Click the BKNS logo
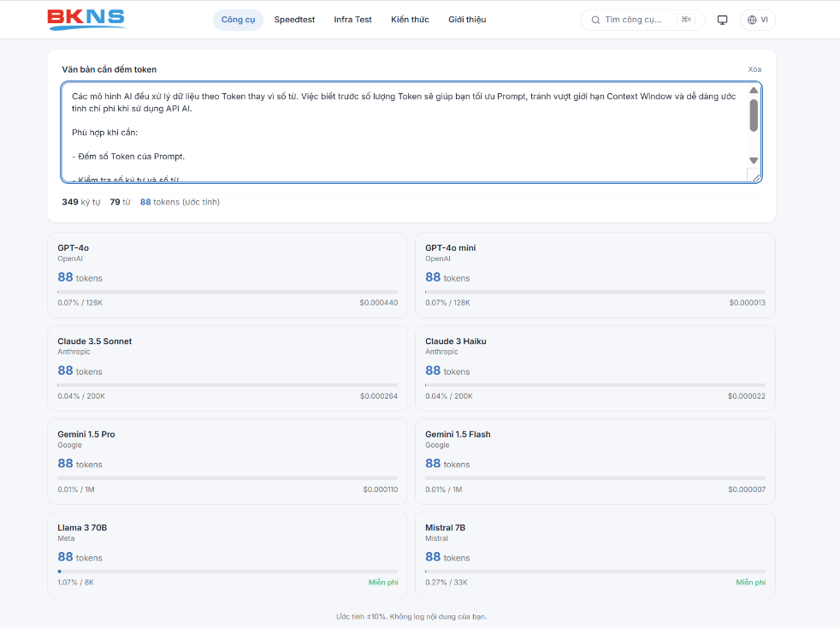Image resolution: width=840 pixels, height=629 pixels. [86, 20]
